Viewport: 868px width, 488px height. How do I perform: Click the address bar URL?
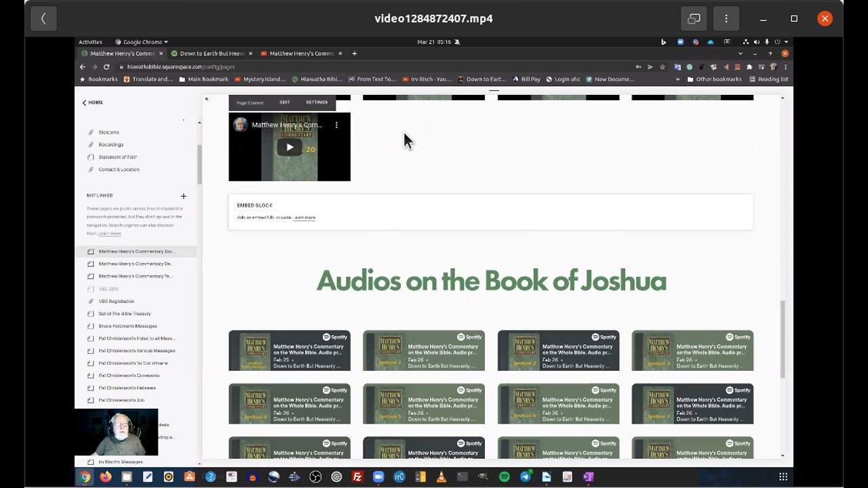[x=180, y=67]
